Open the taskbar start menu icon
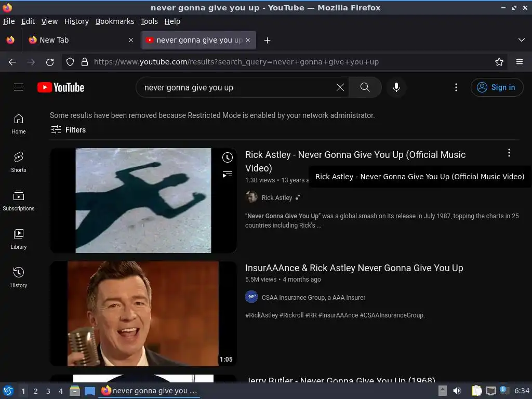The width and height of the screenshot is (532, 399). (8, 391)
